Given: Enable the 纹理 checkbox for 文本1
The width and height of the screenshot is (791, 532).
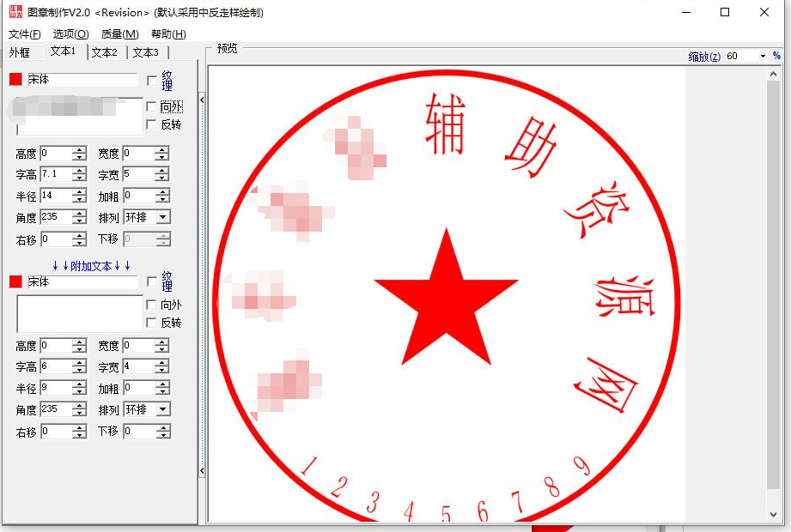Looking at the screenshot, I should [x=153, y=79].
